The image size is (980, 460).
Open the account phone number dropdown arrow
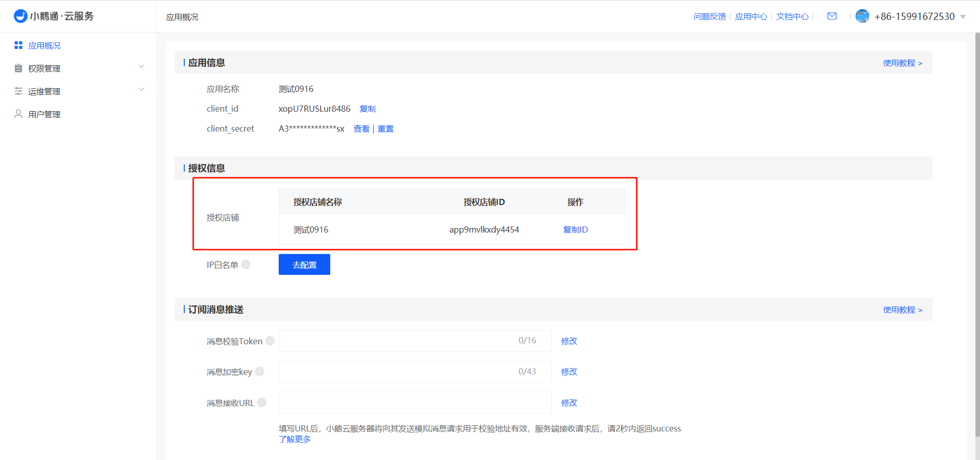(963, 17)
